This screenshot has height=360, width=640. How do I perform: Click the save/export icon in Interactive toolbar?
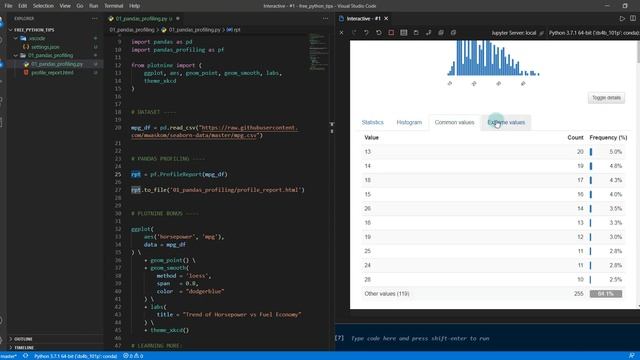click(416, 33)
